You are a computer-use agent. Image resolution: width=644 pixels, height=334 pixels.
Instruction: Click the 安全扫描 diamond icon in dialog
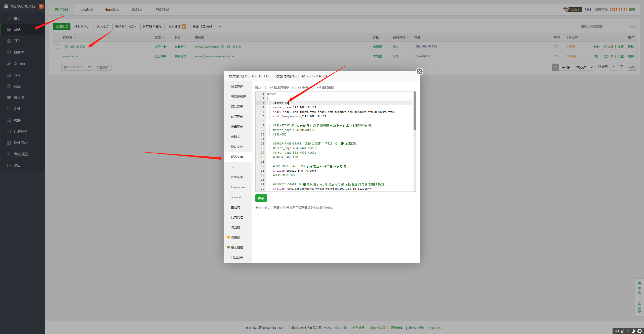tap(228, 248)
